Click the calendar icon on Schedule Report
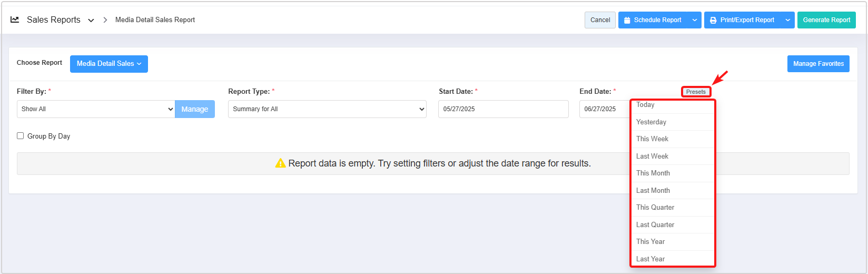 tap(627, 20)
